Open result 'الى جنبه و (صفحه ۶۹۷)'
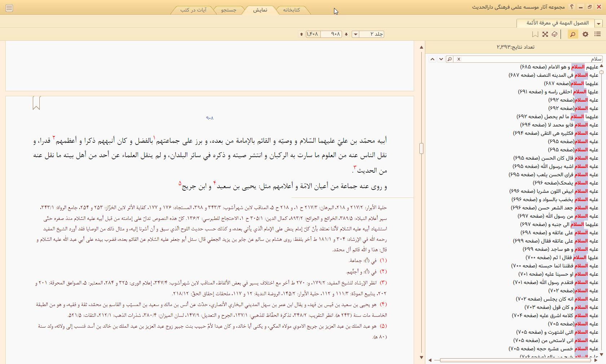The width and height of the screenshot is (606, 364). (559, 224)
